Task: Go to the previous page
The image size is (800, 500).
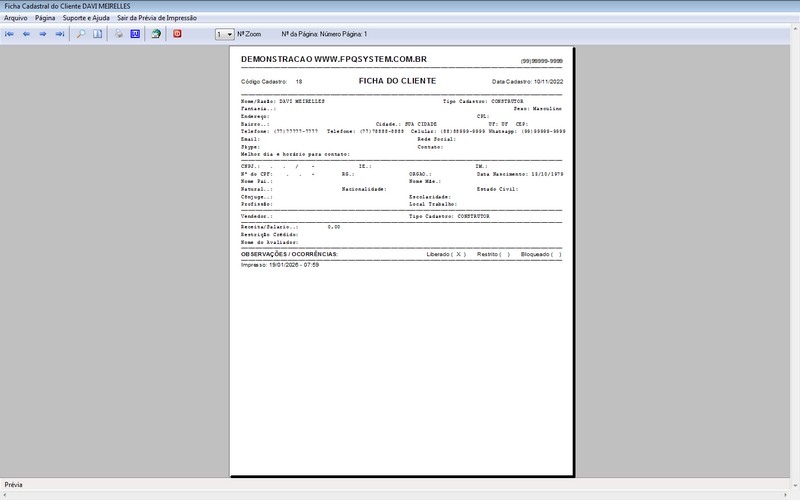Action: pos(26,34)
